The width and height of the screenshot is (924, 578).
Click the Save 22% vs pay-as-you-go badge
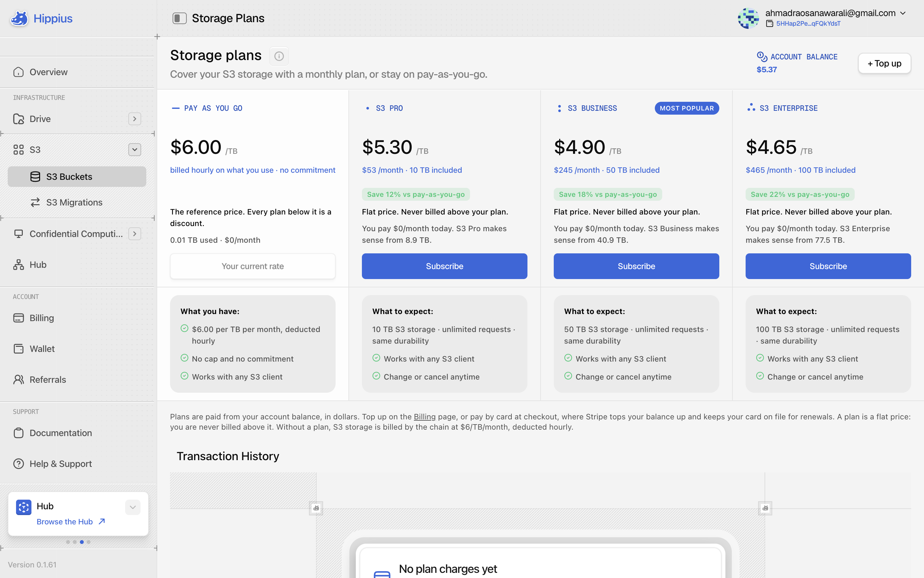(800, 194)
